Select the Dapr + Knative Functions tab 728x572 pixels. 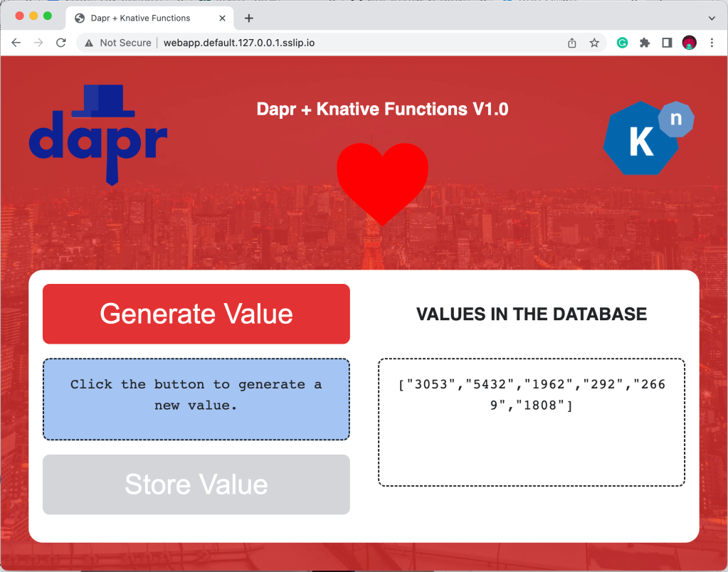(x=151, y=18)
